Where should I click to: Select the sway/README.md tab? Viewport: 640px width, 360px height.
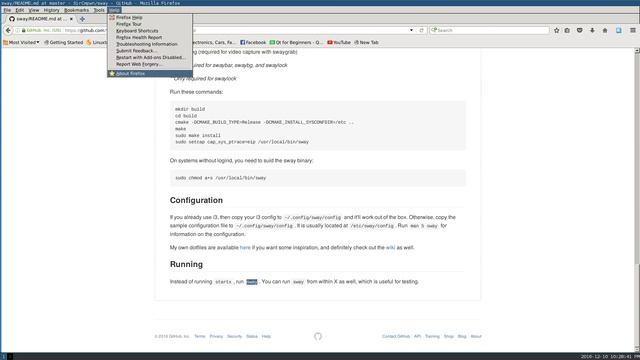pos(41,19)
